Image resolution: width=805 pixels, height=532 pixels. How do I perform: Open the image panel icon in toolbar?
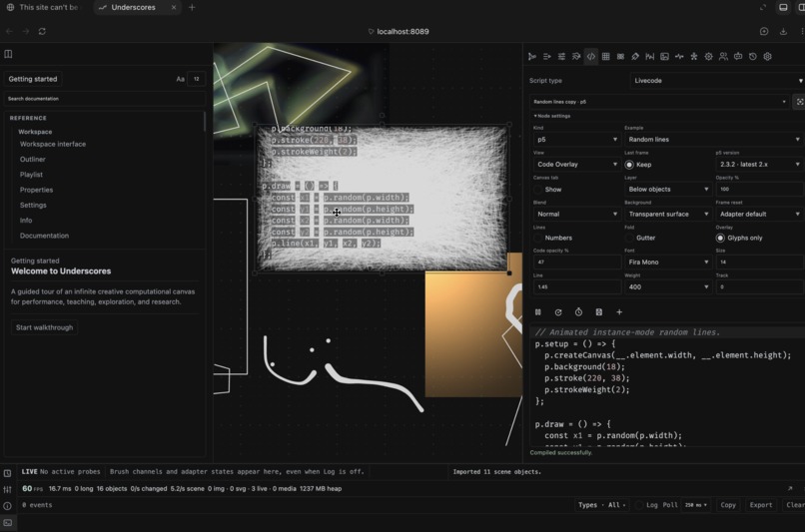(x=664, y=57)
